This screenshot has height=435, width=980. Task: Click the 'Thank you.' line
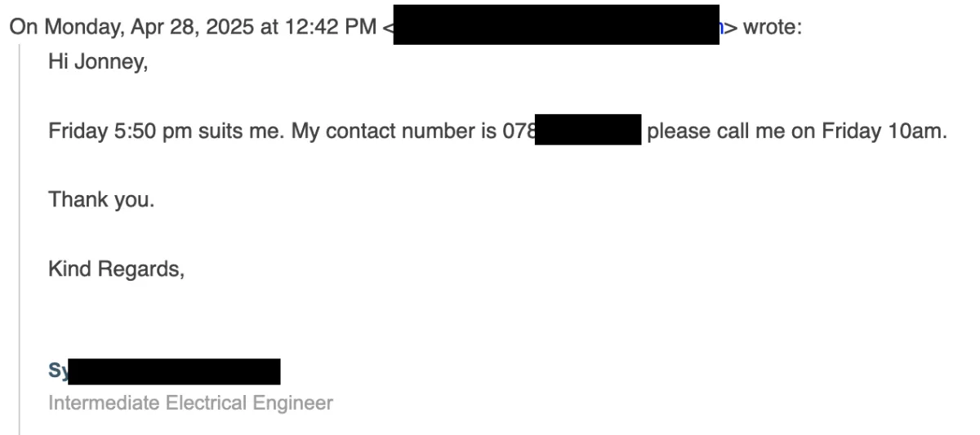coord(101,198)
